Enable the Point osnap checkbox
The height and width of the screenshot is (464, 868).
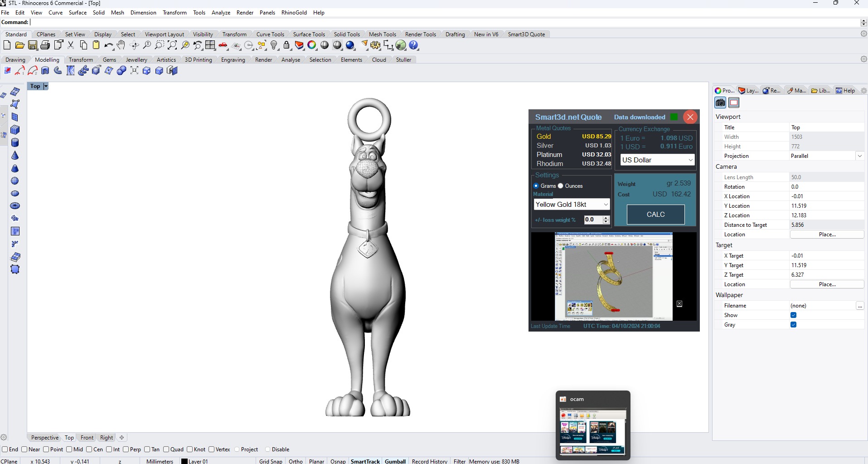tap(46, 449)
